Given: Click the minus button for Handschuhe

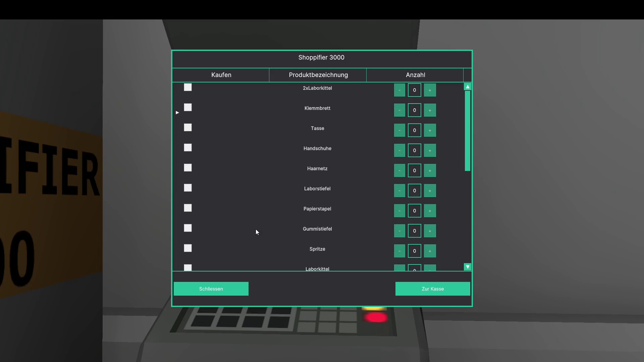Looking at the screenshot, I should click(399, 150).
